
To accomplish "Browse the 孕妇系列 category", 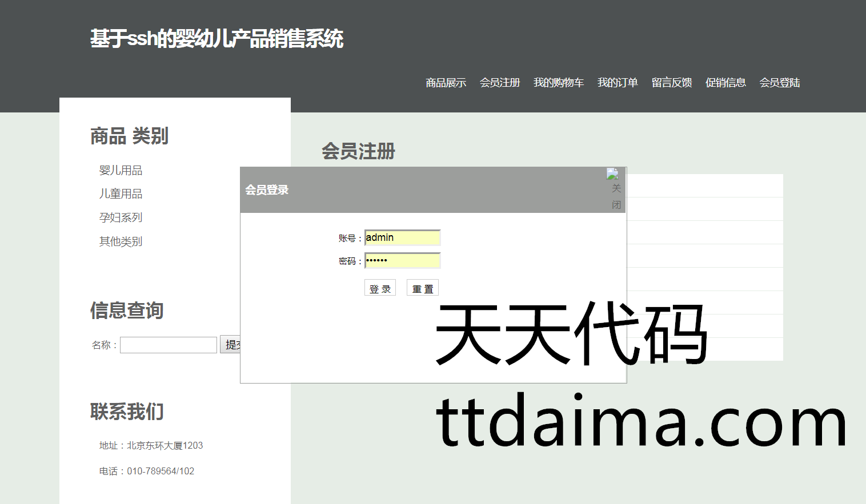I will point(121,217).
